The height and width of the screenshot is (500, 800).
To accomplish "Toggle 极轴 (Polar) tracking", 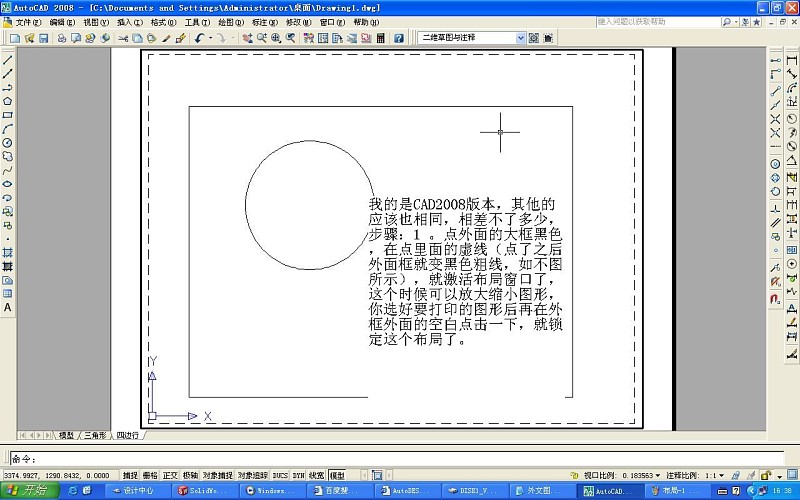I will [x=190, y=476].
